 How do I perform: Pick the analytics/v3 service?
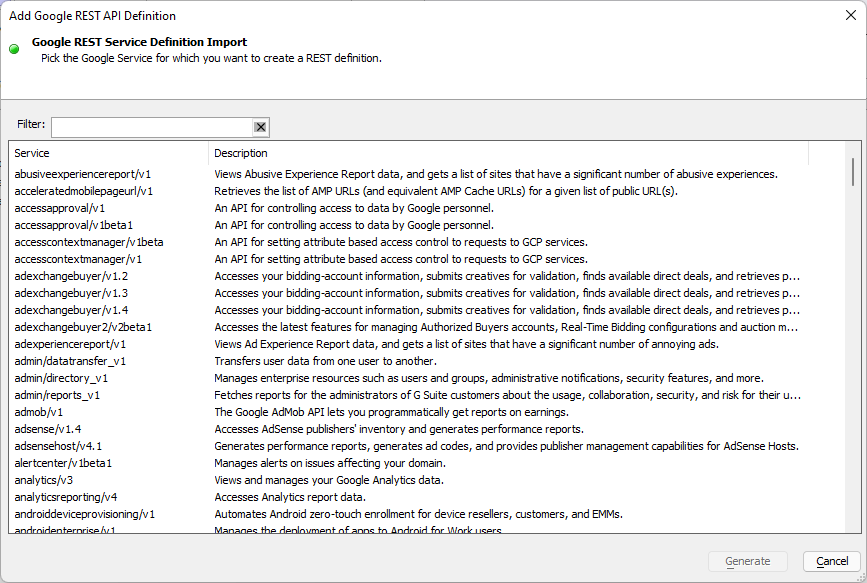tap(44, 480)
